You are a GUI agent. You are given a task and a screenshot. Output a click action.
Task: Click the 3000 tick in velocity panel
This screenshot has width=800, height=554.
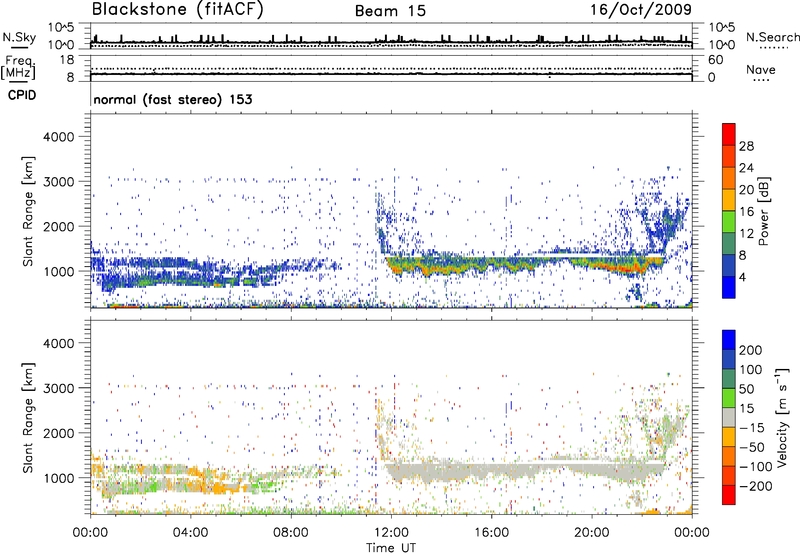pos(58,388)
